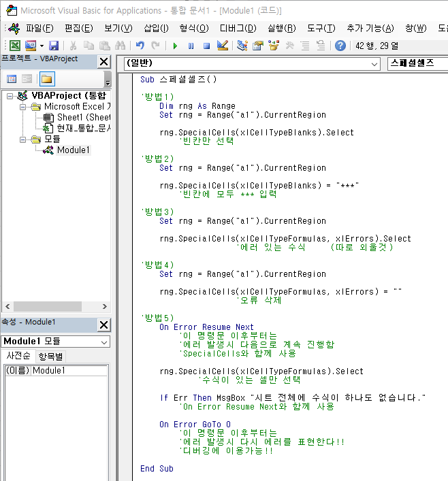Click the Cut scissors icon

coord(73,46)
